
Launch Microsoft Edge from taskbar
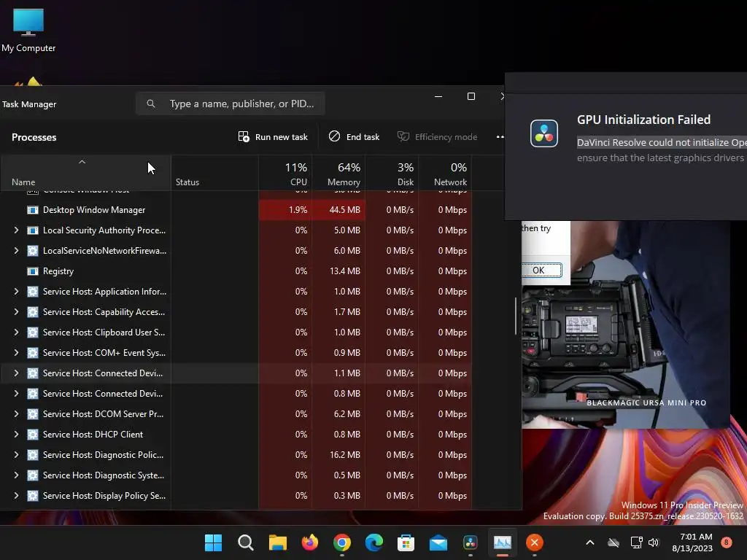374,542
